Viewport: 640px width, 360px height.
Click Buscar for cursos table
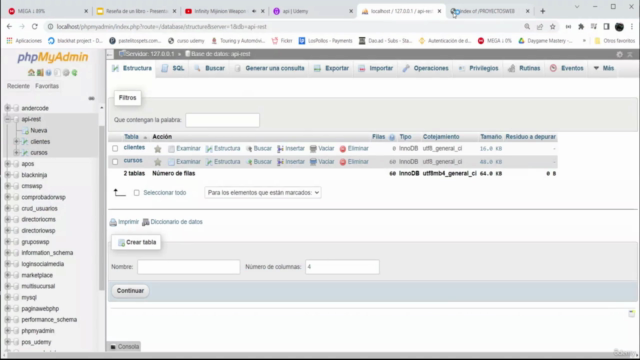(x=259, y=162)
